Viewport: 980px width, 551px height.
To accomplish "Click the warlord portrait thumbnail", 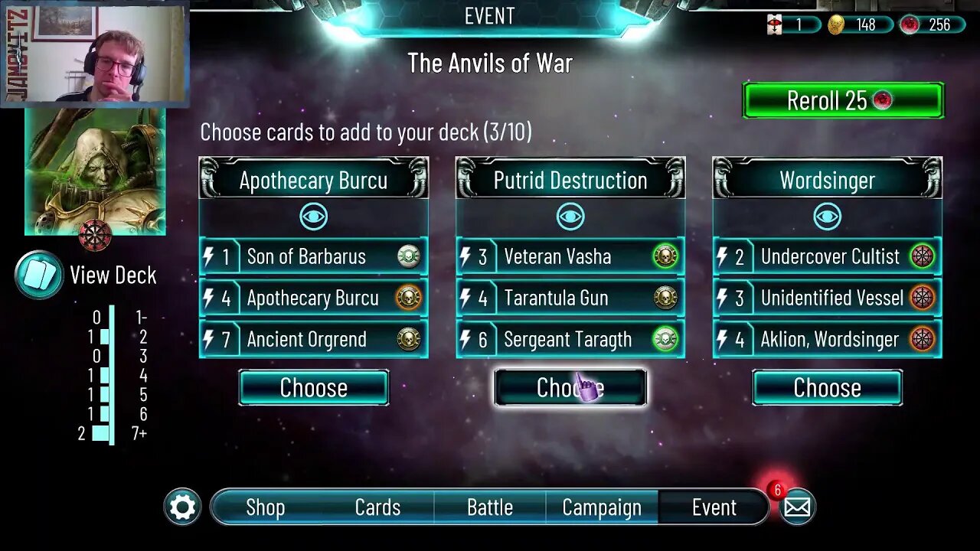I will [x=95, y=170].
